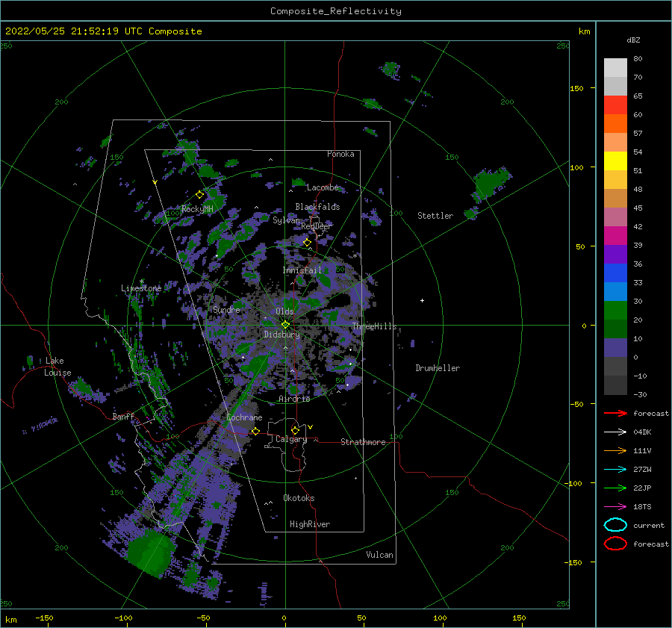Click the Sundre label
Viewport: 672px width, 628px height.
click(226, 309)
